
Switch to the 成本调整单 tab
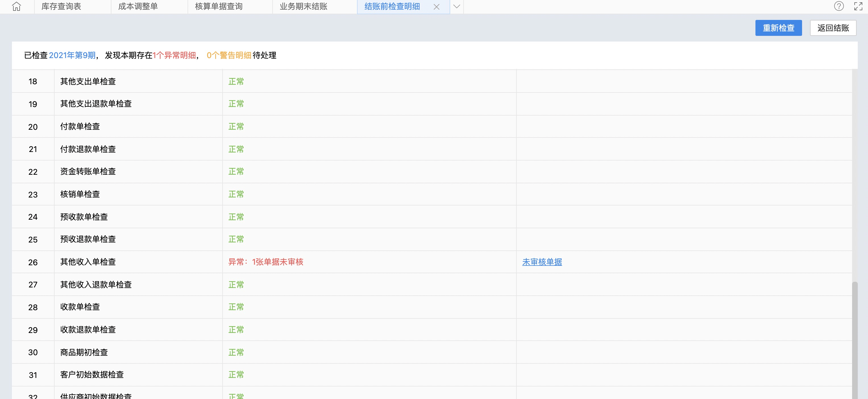(138, 7)
